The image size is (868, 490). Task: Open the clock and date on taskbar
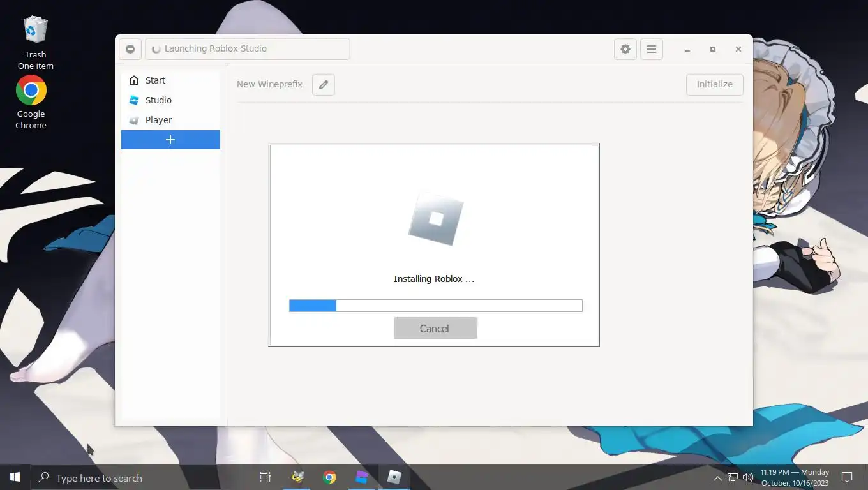click(x=795, y=477)
